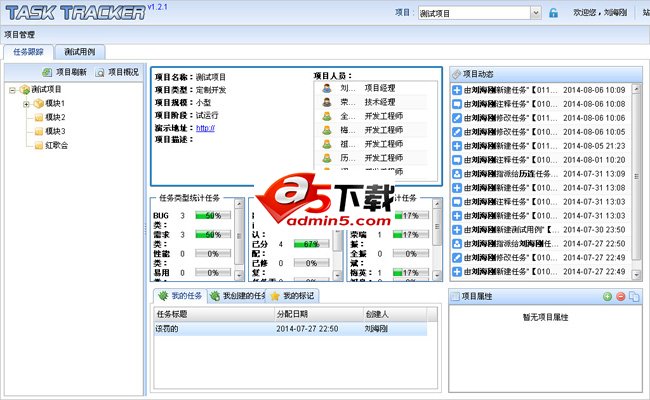Click the 欢迎您，刘海刚 user text
650x400 pixels.
pyautogui.click(x=600, y=13)
